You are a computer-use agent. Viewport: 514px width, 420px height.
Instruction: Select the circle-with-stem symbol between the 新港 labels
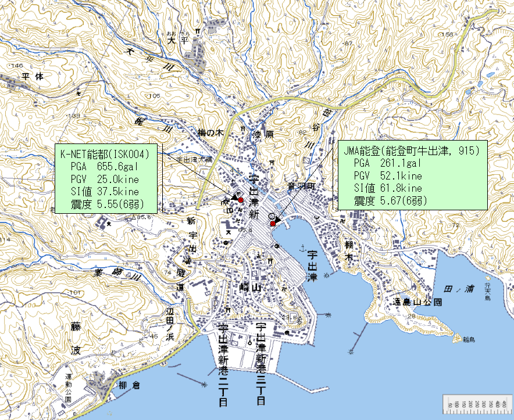tap(250, 342)
